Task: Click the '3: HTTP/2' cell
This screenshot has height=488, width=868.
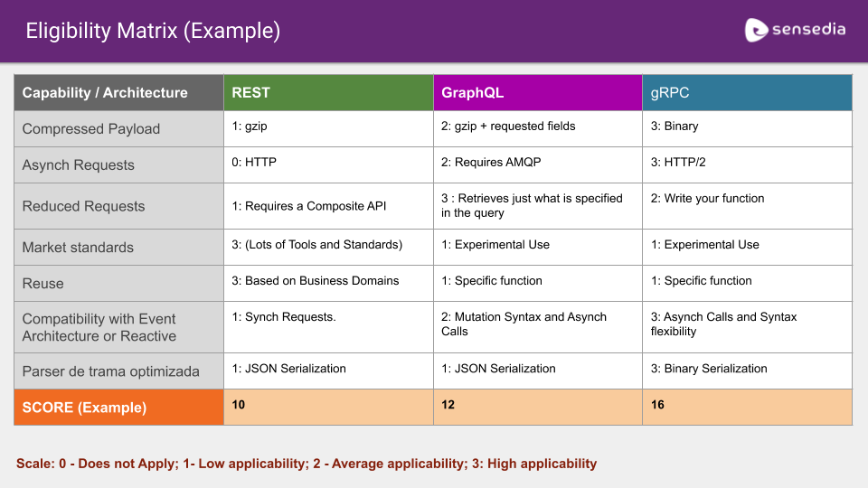Action: (748, 164)
